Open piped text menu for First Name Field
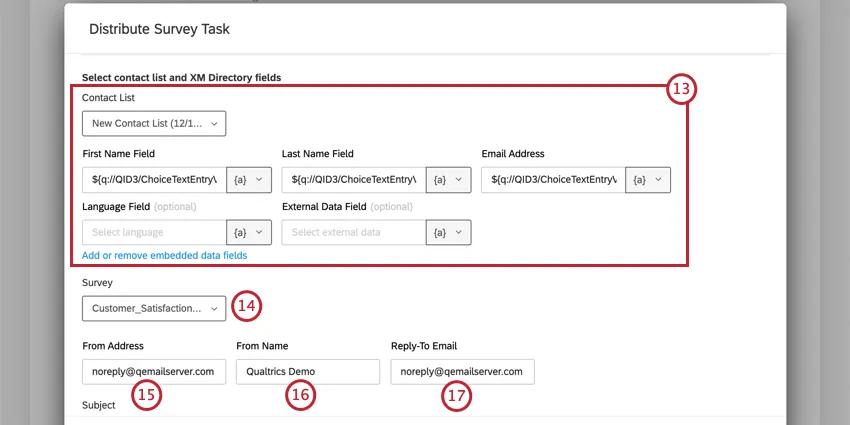Viewport: 850px width, 425px height. tap(249, 179)
